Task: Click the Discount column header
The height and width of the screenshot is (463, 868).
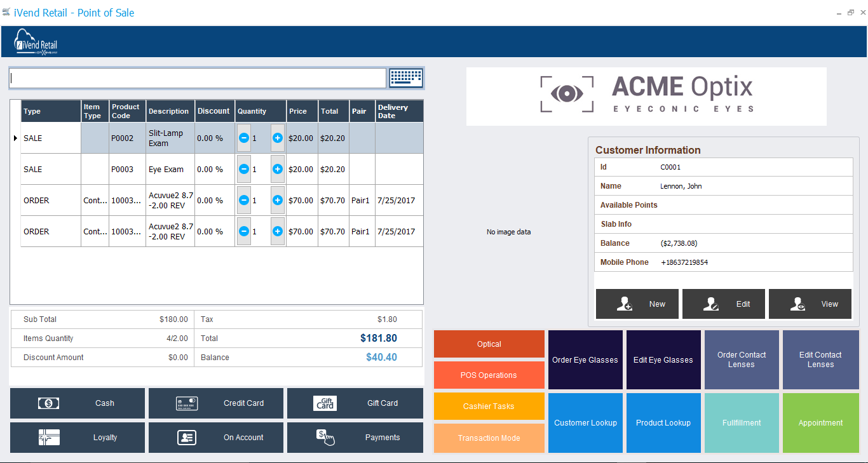Action: pyautogui.click(x=215, y=111)
